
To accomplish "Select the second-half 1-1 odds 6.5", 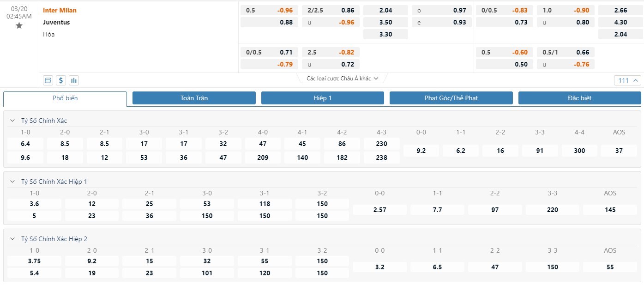I will [x=437, y=267].
